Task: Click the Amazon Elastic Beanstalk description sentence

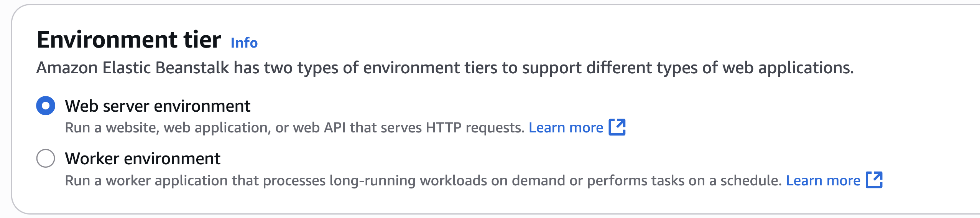Action: (x=445, y=68)
